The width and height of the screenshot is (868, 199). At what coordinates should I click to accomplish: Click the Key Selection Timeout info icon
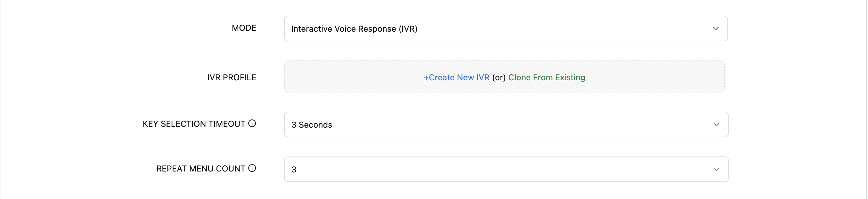pos(252,123)
